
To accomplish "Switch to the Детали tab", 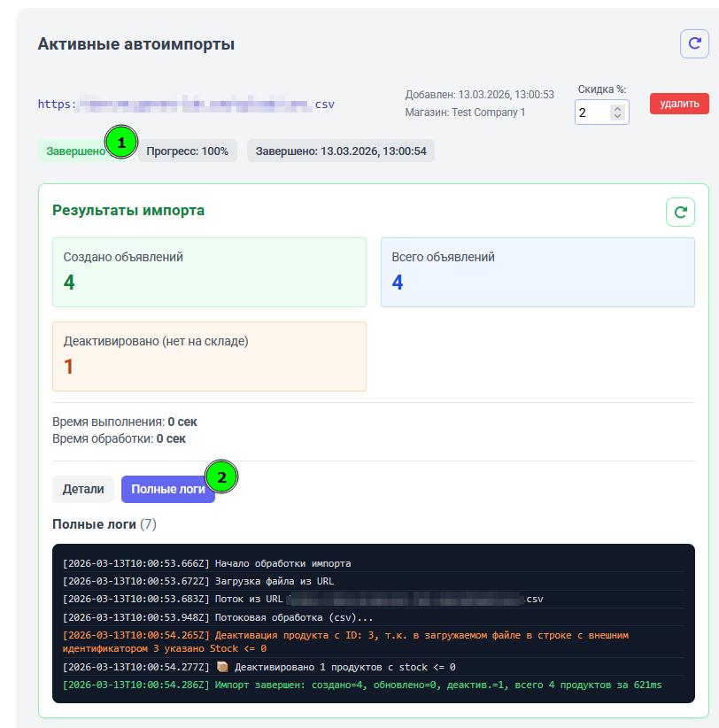I will point(83,488).
